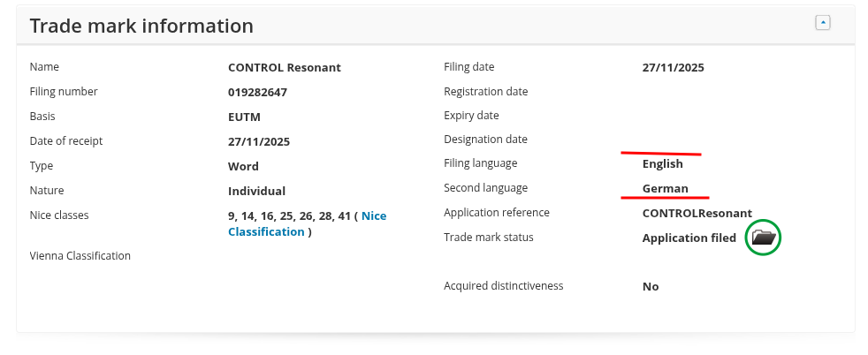868x355 pixels.
Task: Select the name value CONTROL Resonant
Action: click(284, 68)
